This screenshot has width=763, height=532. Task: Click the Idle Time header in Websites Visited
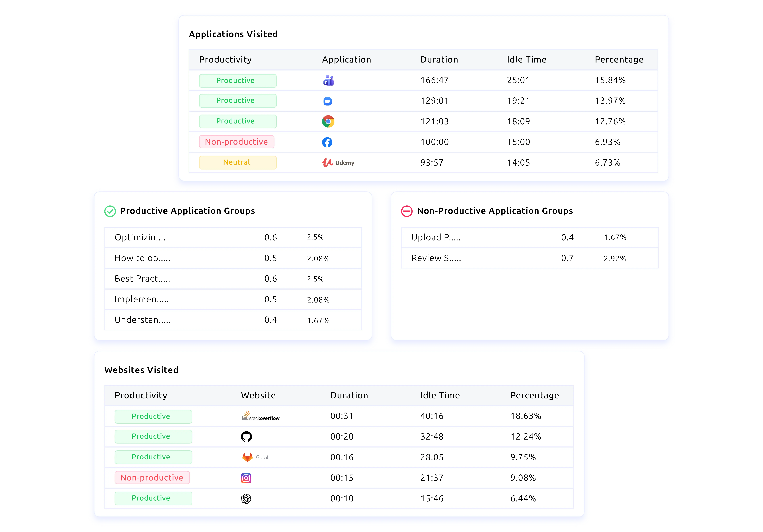point(440,395)
